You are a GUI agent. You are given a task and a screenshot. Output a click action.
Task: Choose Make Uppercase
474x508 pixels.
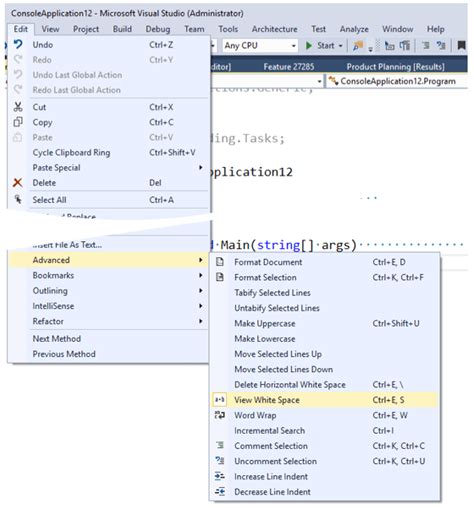324,323
